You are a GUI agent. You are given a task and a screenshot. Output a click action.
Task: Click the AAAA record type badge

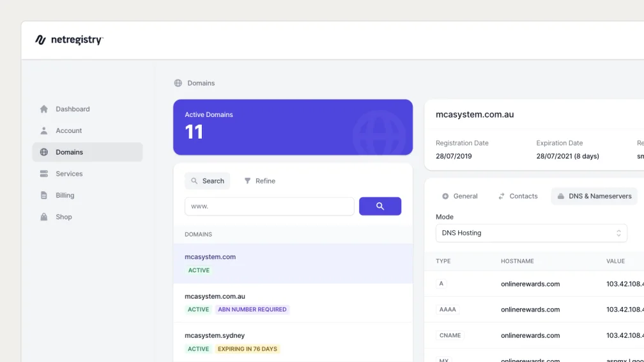tap(448, 310)
